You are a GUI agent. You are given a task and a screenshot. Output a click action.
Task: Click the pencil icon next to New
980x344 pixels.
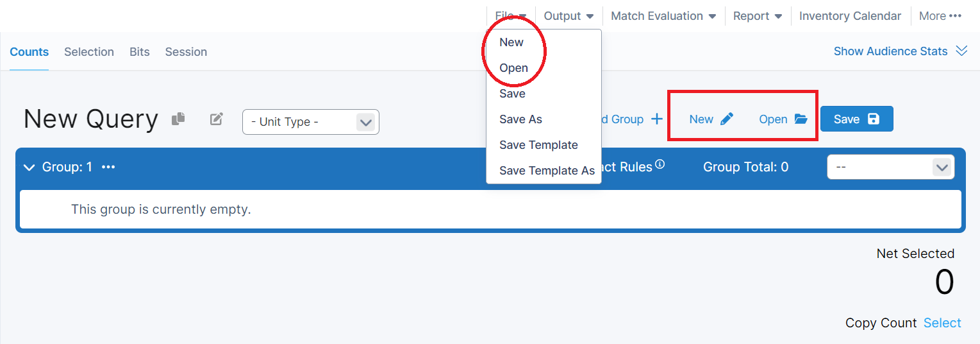[727, 119]
